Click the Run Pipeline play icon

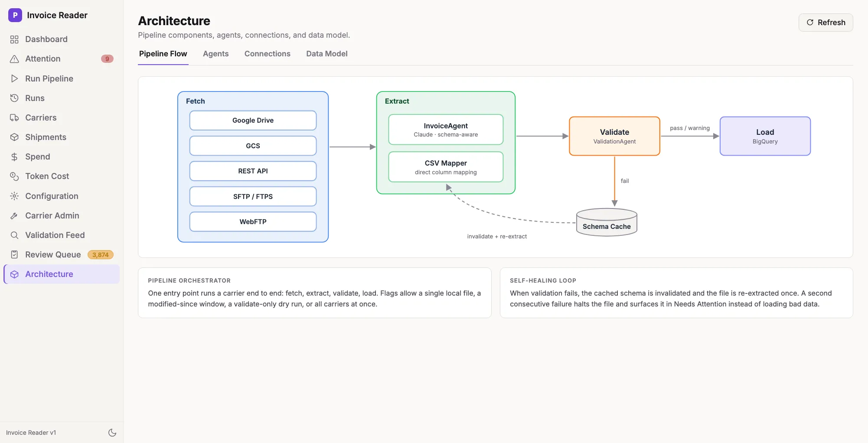pos(14,78)
